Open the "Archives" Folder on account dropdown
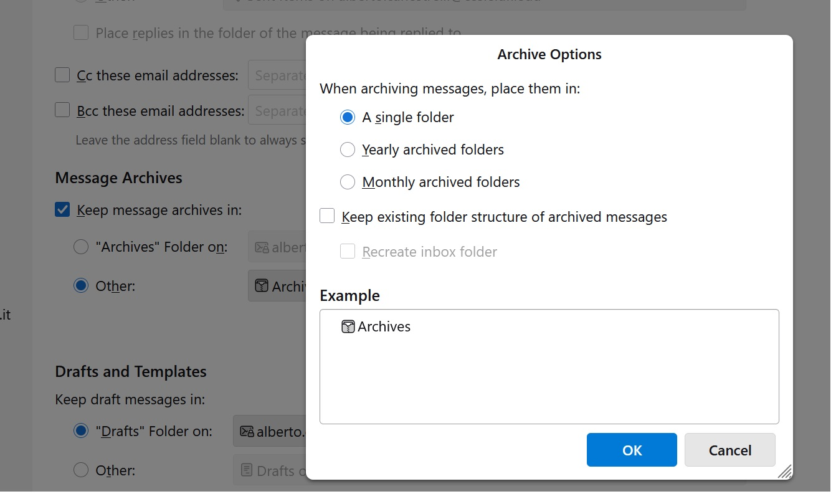 tap(278, 247)
